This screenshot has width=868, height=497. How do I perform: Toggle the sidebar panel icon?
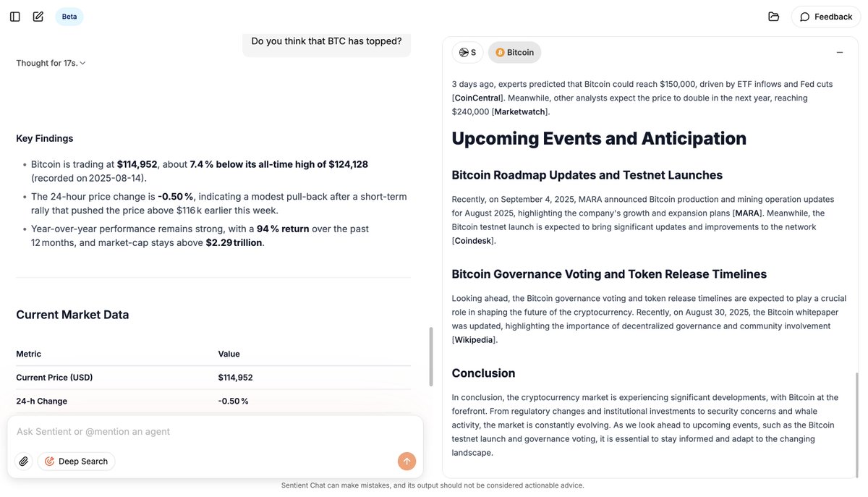[x=14, y=17]
